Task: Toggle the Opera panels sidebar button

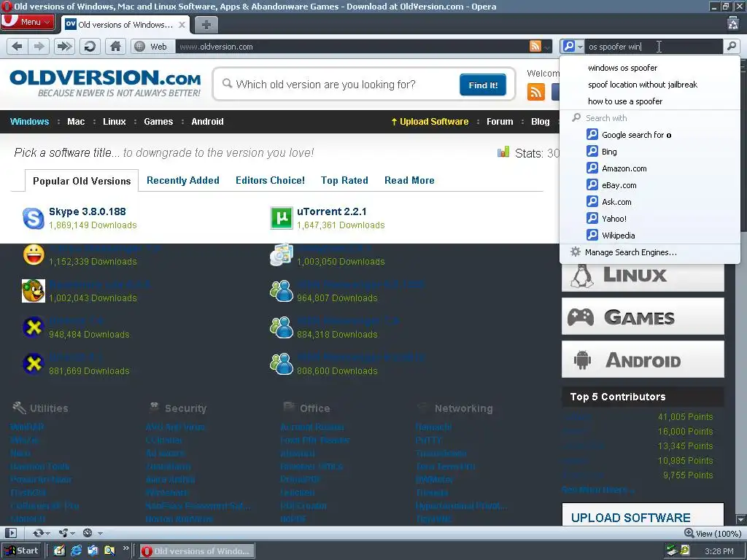Action: click(x=10, y=533)
